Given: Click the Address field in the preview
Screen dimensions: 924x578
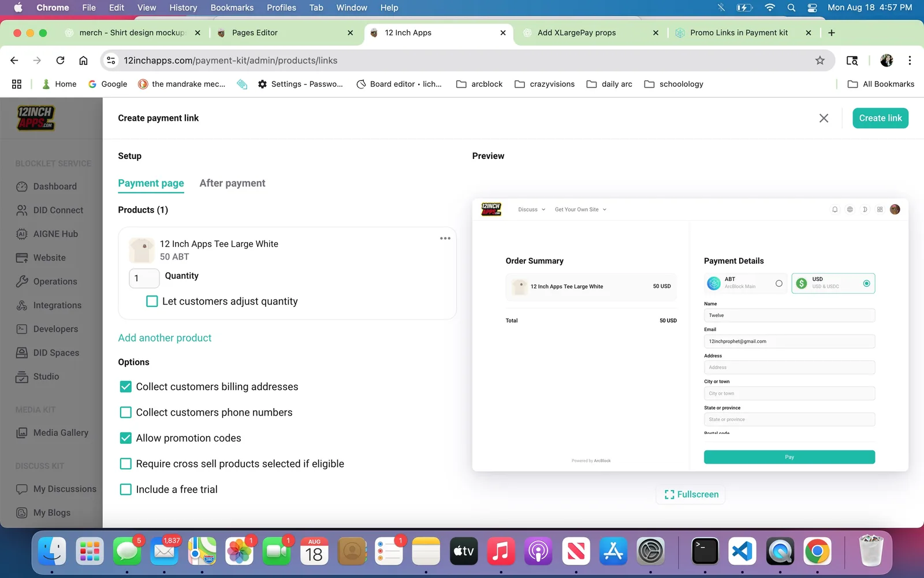Looking at the screenshot, I should click(789, 368).
